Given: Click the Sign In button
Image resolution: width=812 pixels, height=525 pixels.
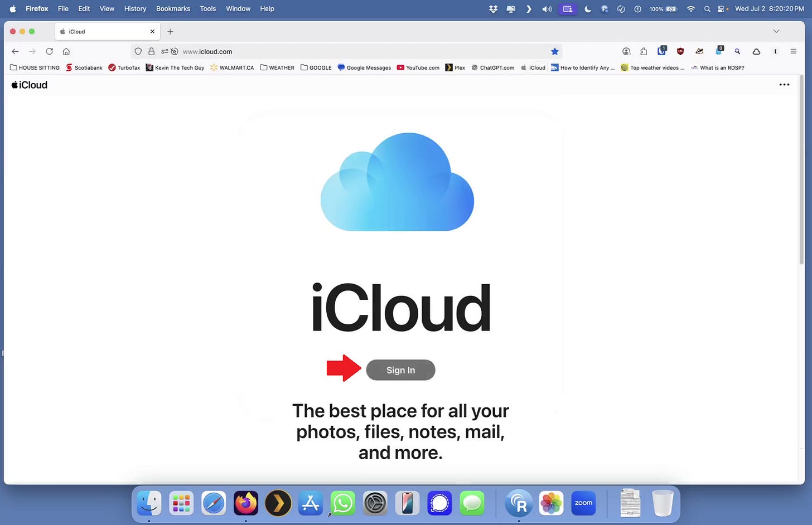Looking at the screenshot, I should (400, 370).
